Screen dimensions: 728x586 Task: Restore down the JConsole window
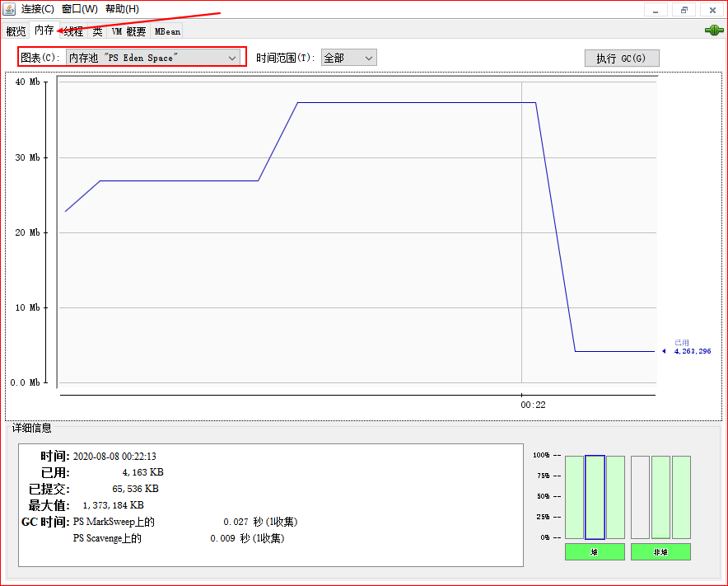pyautogui.click(x=684, y=10)
